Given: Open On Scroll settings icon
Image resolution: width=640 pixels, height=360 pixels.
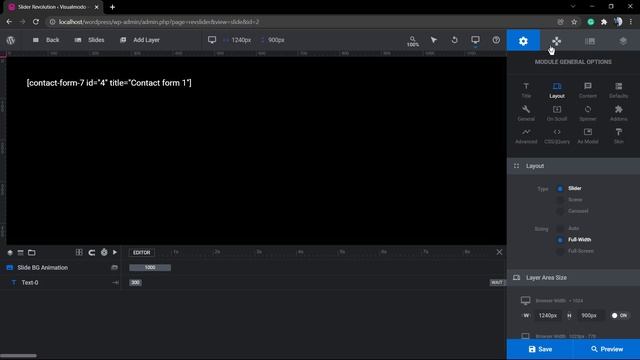Looking at the screenshot, I should point(557,113).
